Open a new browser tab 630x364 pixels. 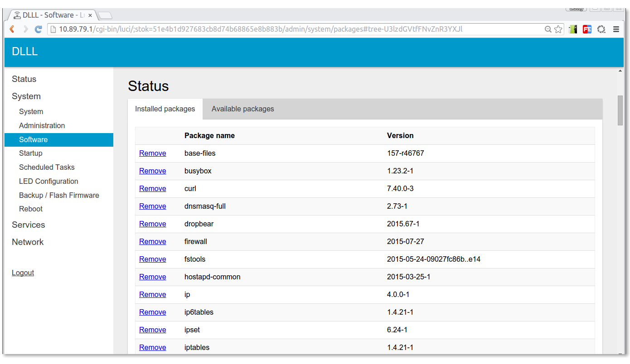click(105, 16)
